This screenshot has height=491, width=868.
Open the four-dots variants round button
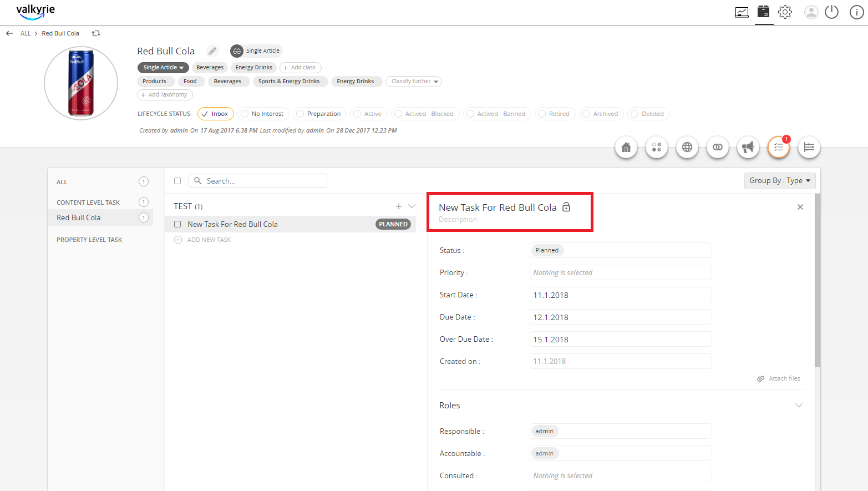coord(657,147)
